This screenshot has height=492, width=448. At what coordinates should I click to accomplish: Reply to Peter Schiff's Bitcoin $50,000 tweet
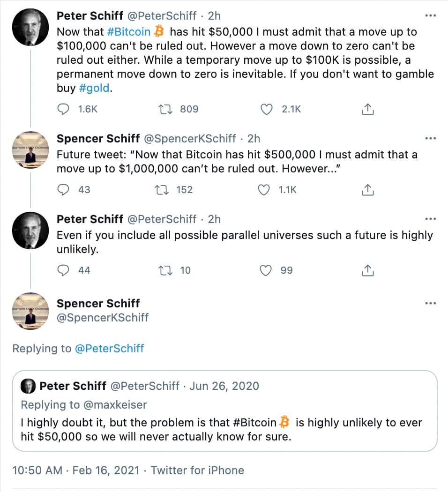coord(62,109)
